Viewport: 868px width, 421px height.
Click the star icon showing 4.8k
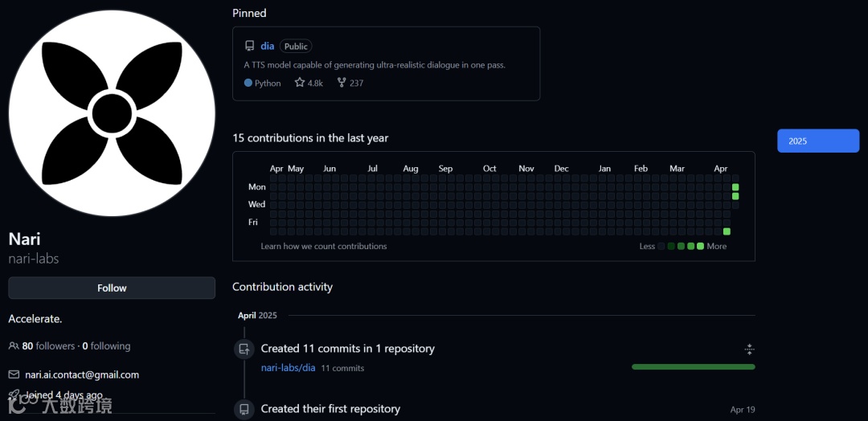(x=300, y=83)
